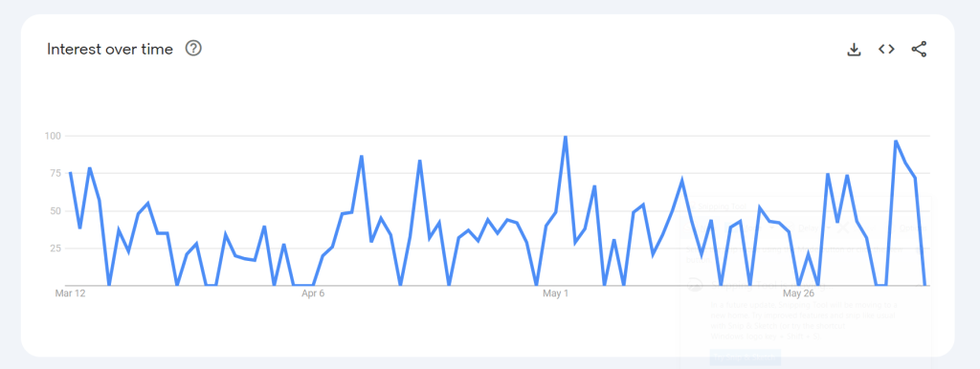This screenshot has height=369, width=980.
Task: Open the embed code icon
Action: [886, 49]
